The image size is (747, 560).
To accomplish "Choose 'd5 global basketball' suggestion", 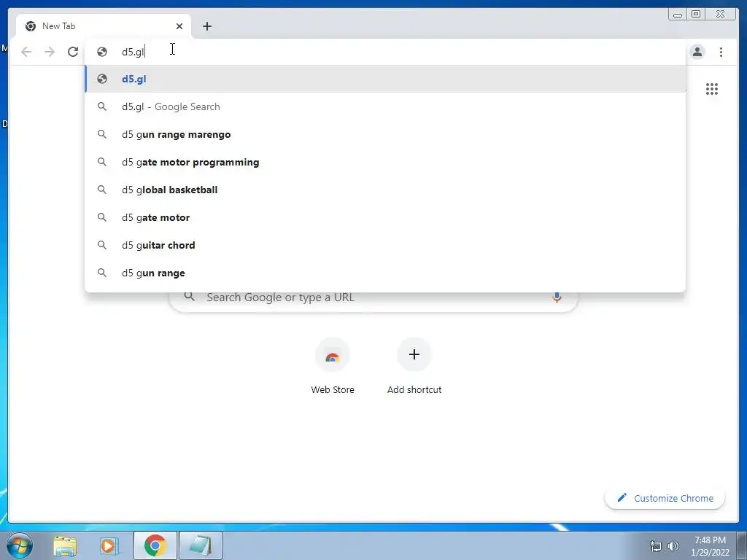I will pyautogui.click(x=385, y=190).
